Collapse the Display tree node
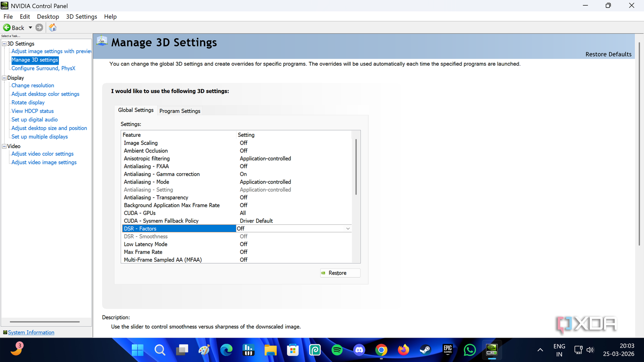Image resolution: width=644 pixels, height=362 pixels. 4,78
